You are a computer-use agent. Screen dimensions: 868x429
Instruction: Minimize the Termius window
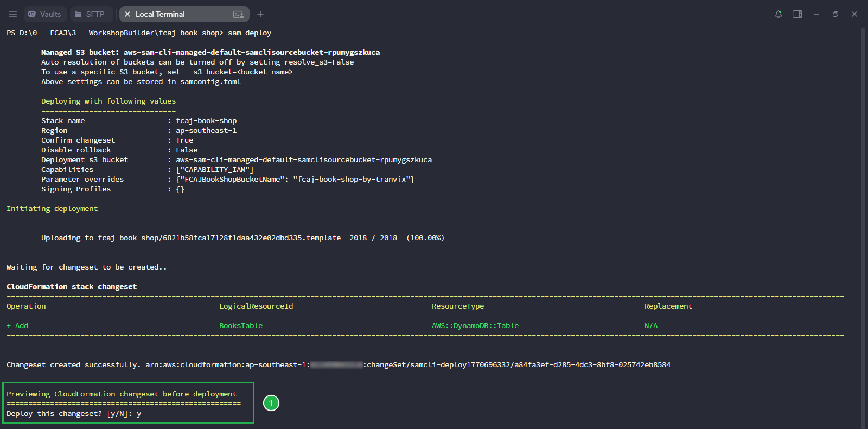tap(816, 14)
